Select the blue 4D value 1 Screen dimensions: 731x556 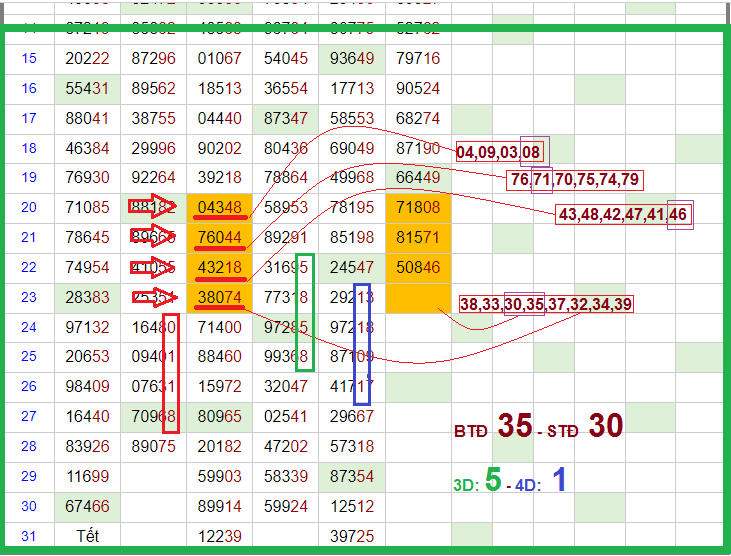560,481
